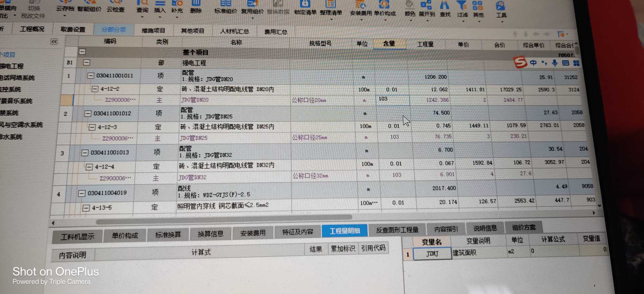
Task: Collapse item 030411001011
Action: coord(91,76)
